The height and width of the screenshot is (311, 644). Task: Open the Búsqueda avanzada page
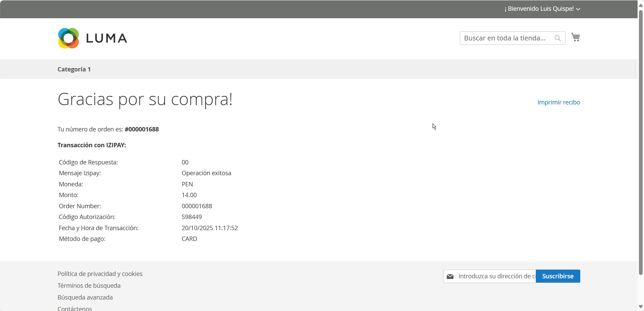[85, 298]
